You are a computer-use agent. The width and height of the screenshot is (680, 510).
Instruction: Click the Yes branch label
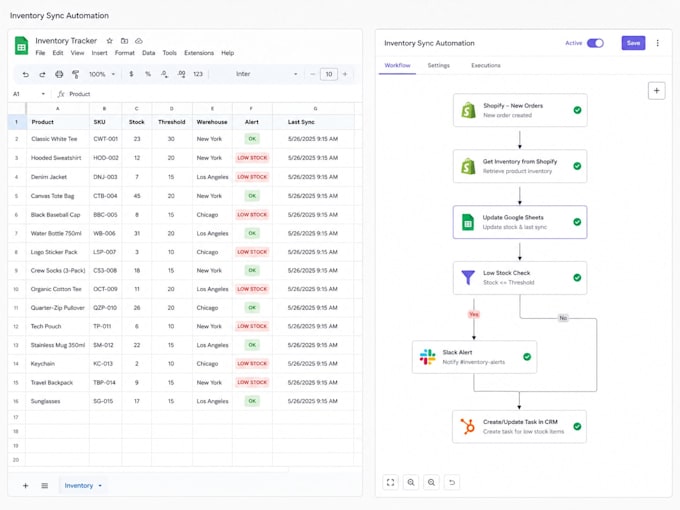[474, 314]
